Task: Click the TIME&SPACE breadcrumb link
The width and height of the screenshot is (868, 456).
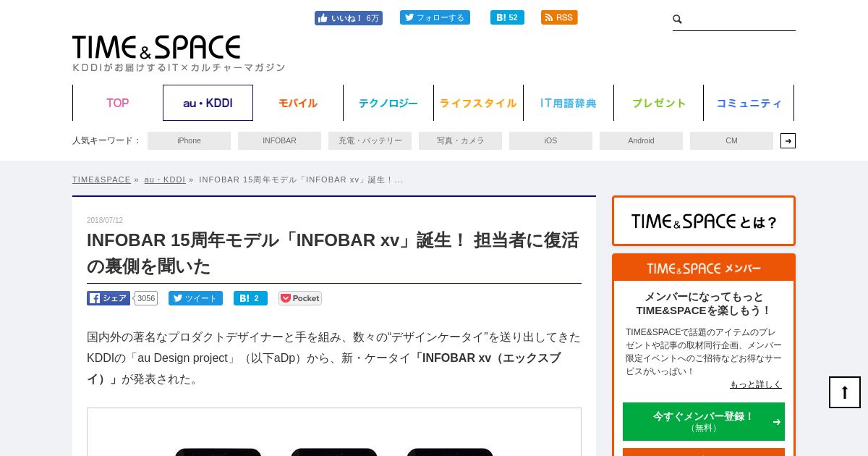Action: coord(101,180)
